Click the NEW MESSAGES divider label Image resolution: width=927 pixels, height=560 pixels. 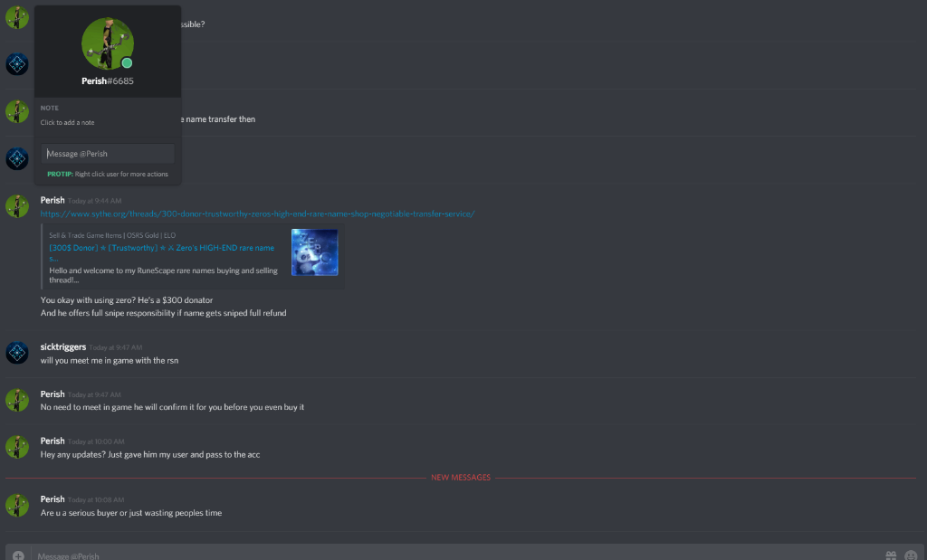461,478
